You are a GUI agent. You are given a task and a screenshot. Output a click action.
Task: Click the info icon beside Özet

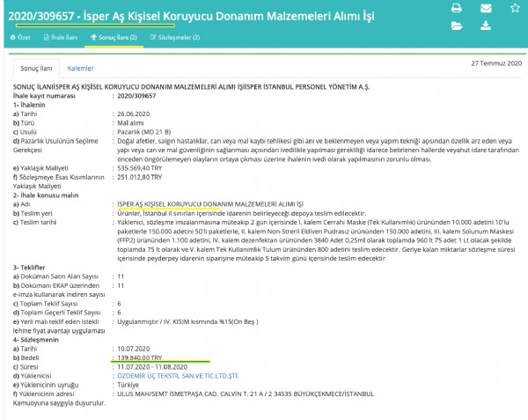[x=12, y=39]
